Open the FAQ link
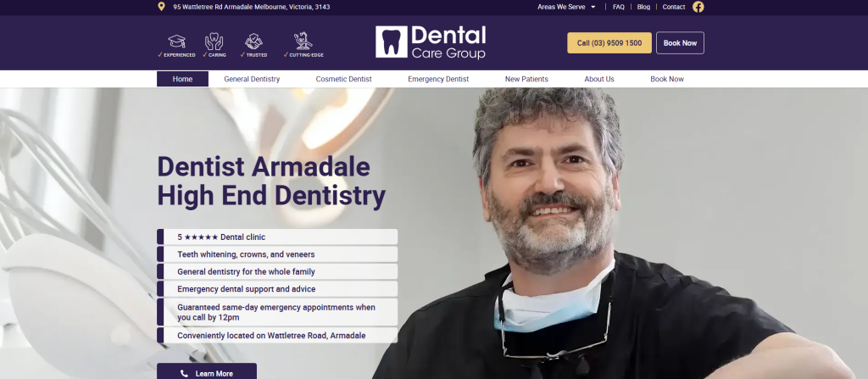868x379 pixels. [x=619, y=7]
